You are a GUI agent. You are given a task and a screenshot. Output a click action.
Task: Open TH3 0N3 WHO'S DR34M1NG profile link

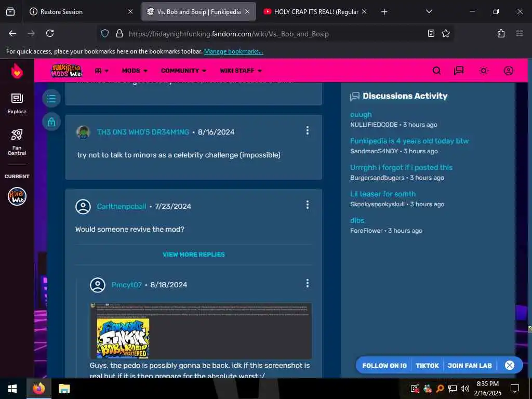point(143,132)
